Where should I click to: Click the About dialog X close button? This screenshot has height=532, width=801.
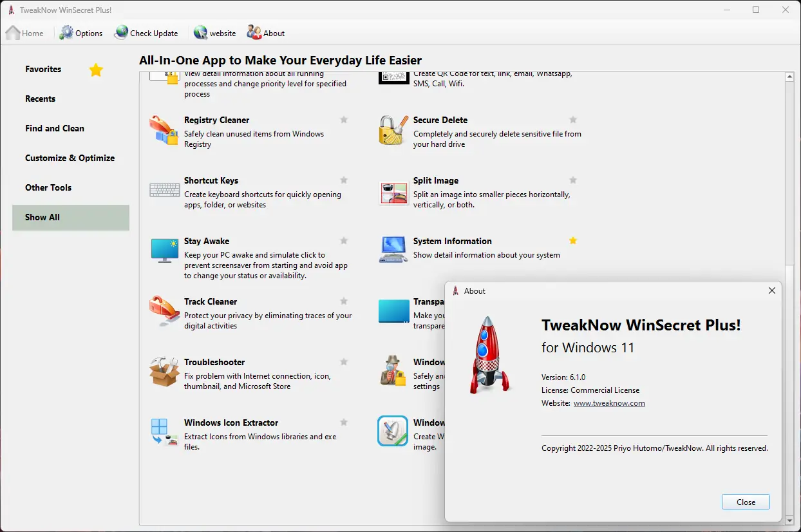tap(772, 290)
